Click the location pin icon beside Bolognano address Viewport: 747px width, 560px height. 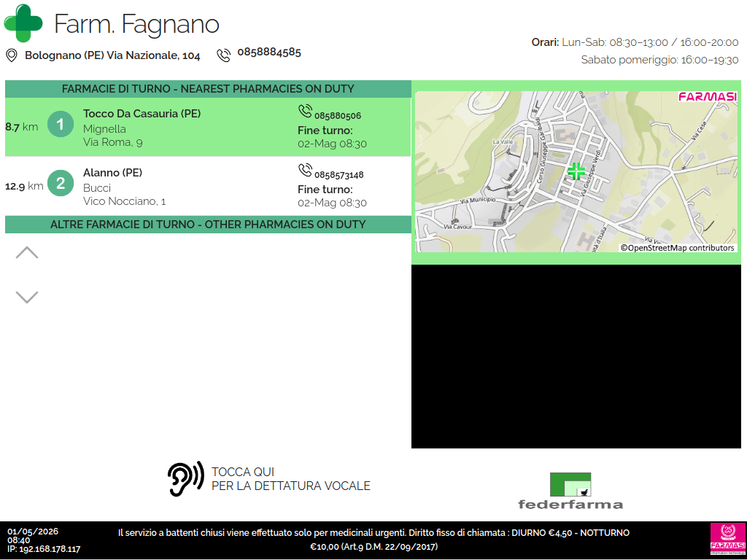pyautogui.click(x=12, y=55)
